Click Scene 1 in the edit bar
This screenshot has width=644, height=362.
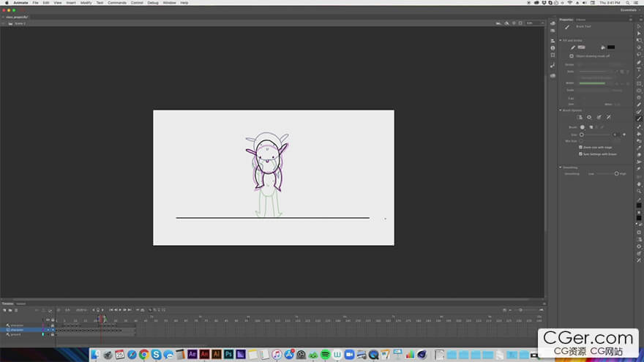click(x=20, y=23)
